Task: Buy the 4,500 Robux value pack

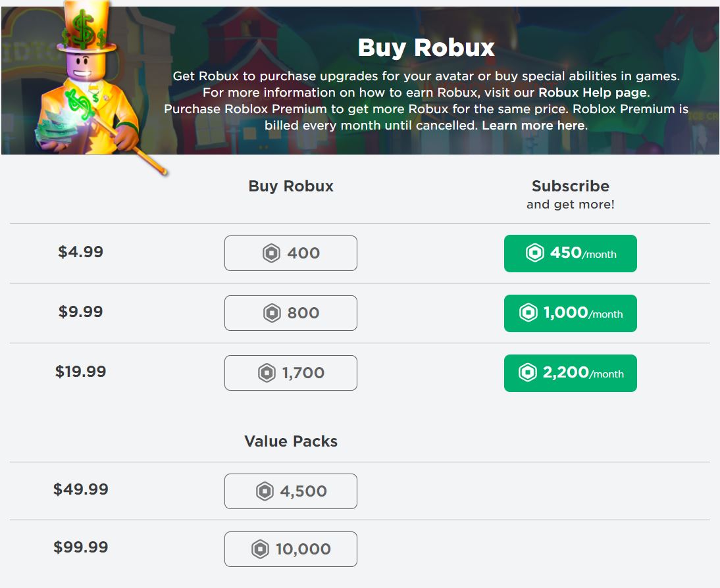Action: coord(291,491)
